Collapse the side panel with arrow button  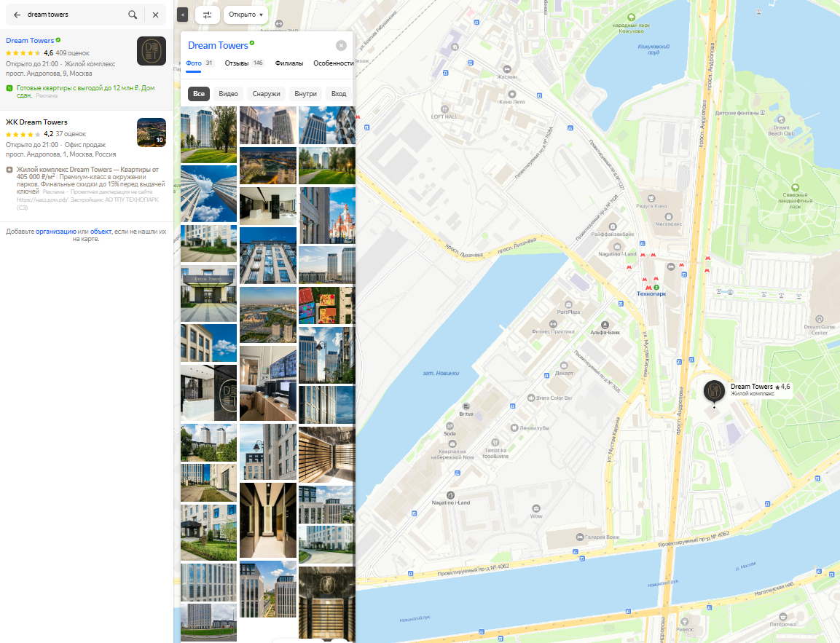182,15
